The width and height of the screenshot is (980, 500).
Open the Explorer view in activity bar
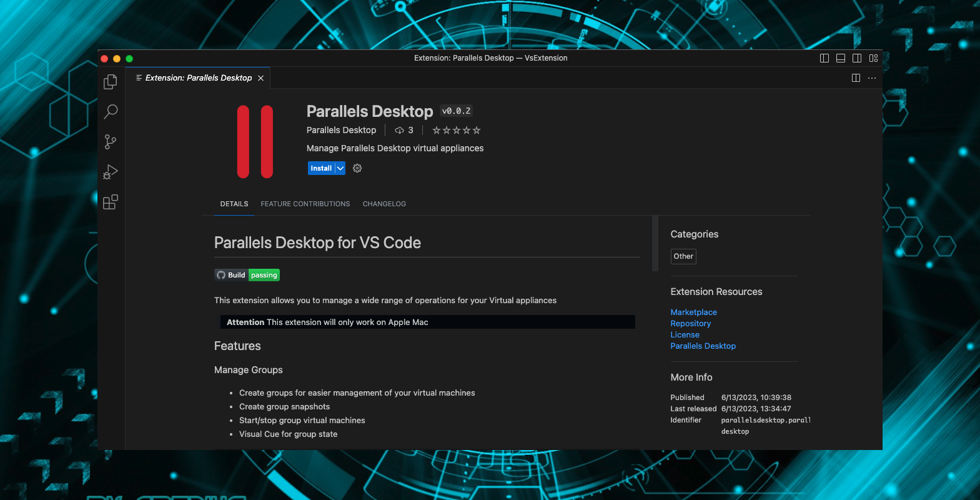pyautogui.click(x=111, y=82)
